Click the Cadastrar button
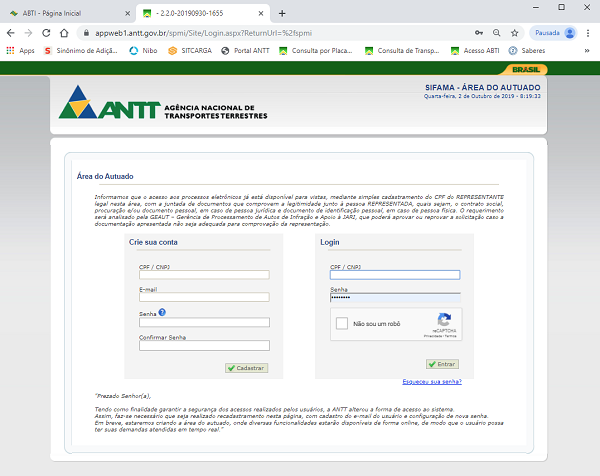The image size is (600, 476). 247,368
